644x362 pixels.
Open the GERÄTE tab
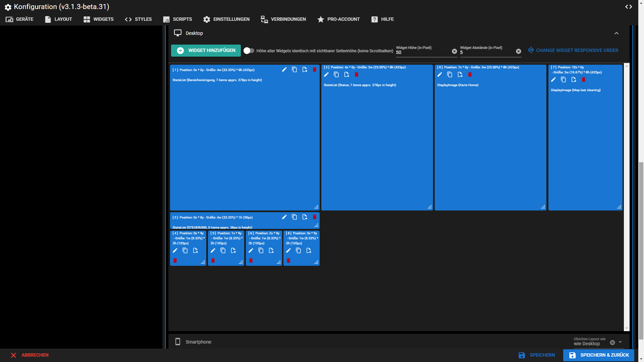click(x=19, y=19)
